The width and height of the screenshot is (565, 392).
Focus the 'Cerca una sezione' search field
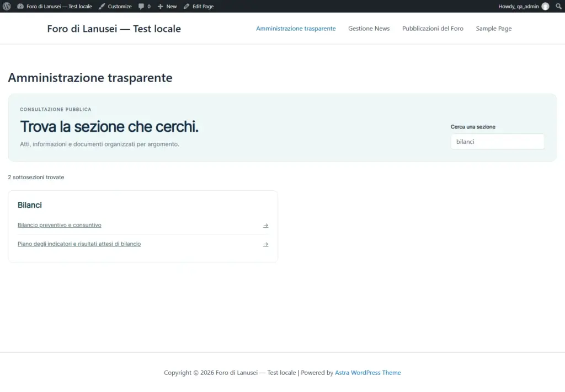pos(498,142)
